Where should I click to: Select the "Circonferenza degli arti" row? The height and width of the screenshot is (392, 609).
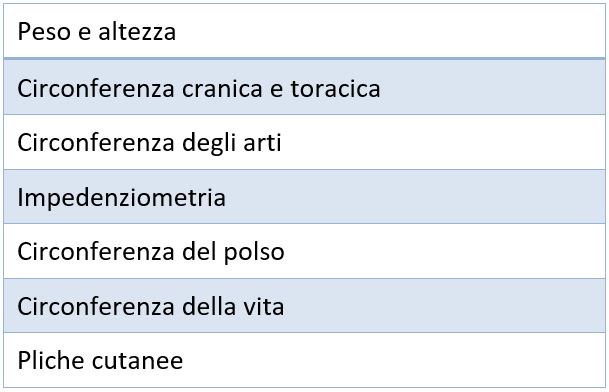pos(304,142)
